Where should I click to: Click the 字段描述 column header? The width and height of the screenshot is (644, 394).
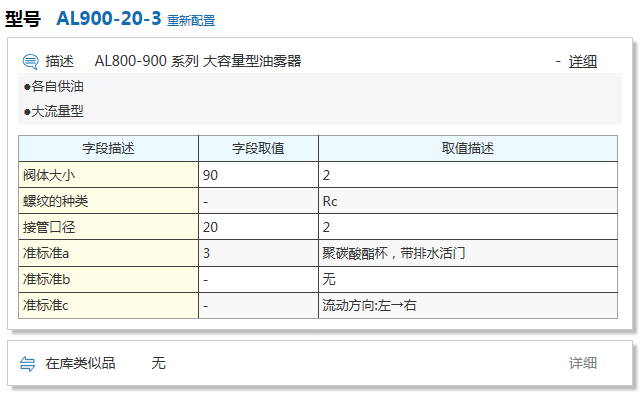(108, 148)
